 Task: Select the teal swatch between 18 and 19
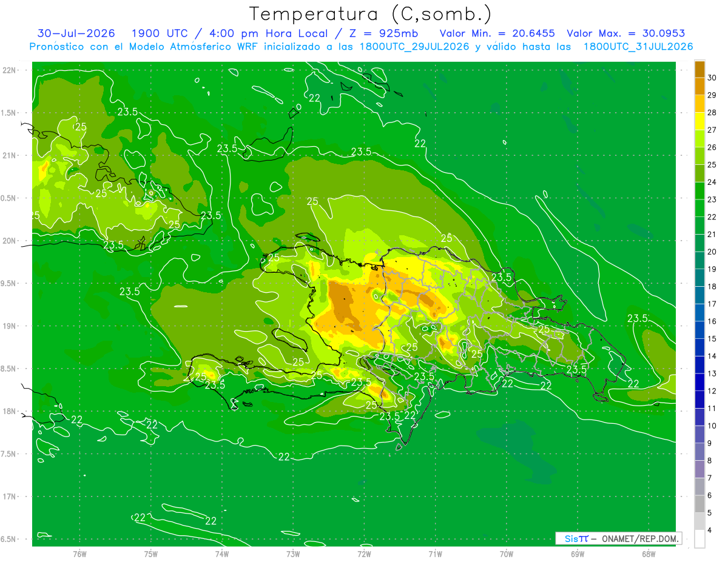pyautogui.click(x=699, y=278)
